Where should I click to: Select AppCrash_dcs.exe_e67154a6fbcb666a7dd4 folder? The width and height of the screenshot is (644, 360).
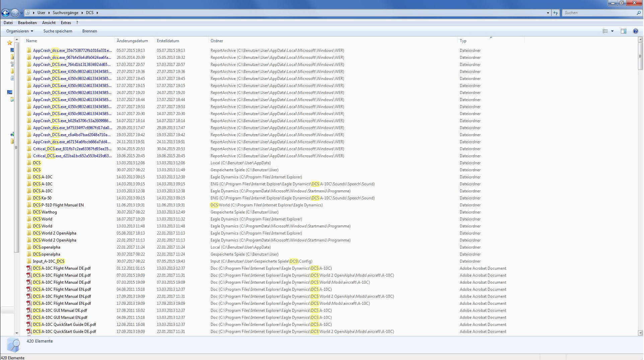coord(72,142)
